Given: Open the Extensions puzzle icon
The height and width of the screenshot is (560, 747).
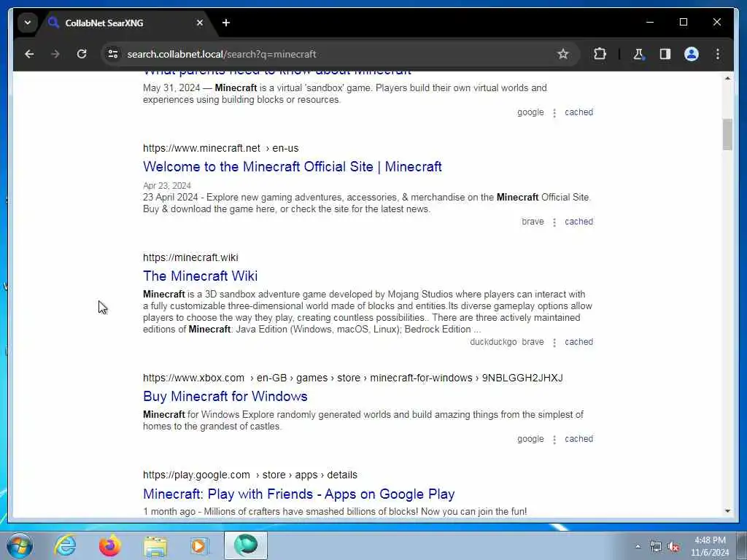Looking at the screenshot, I should (600, 54).
